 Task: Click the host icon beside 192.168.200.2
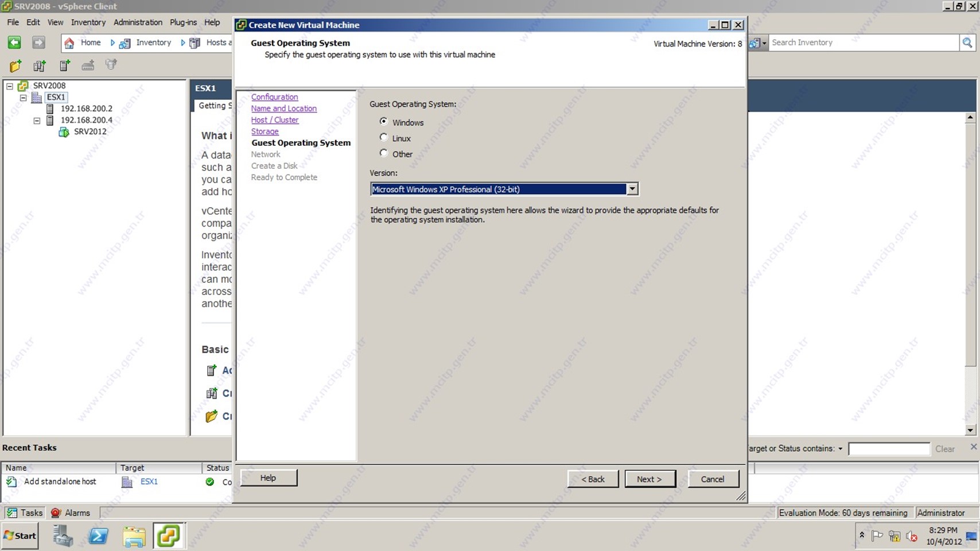tap(50, 108)
